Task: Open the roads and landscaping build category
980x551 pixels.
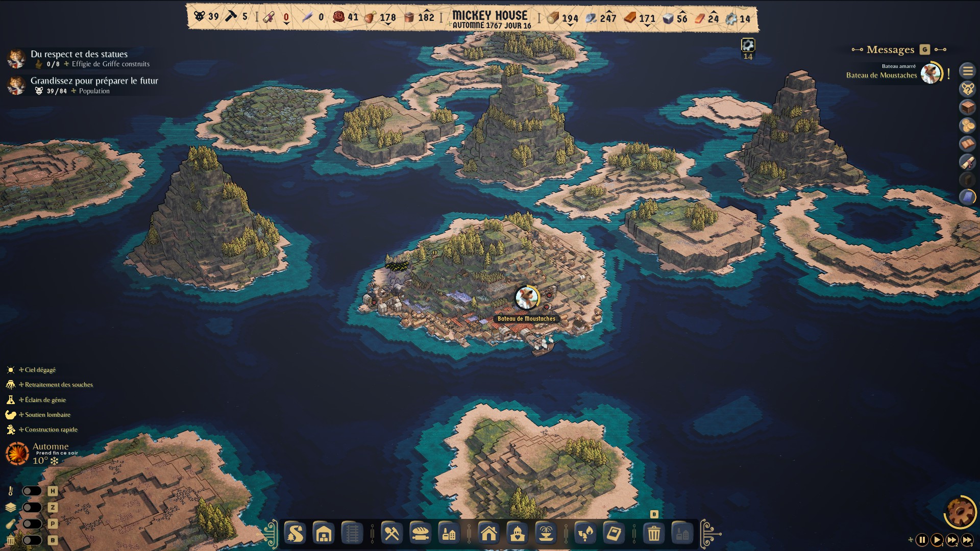Action: [x=295, y=534]
